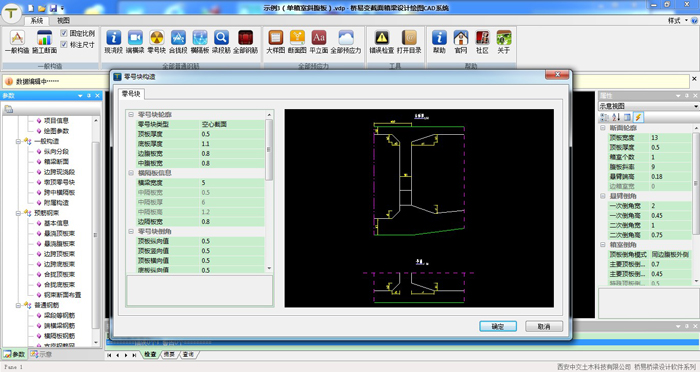This screenshot has width=700, height=372.
Task: Toggle the 标注尺寸 checkbox
Action: tap(64, 44)
